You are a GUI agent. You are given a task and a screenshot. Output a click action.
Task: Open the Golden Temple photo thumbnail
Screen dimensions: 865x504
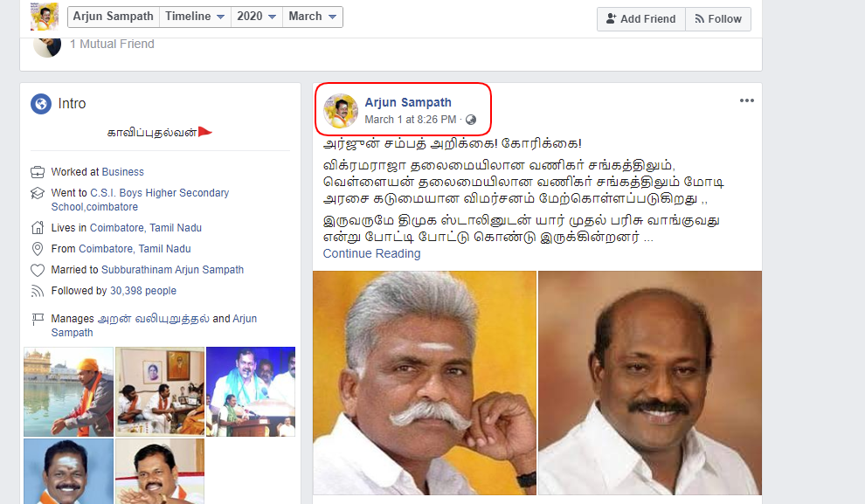68,391
